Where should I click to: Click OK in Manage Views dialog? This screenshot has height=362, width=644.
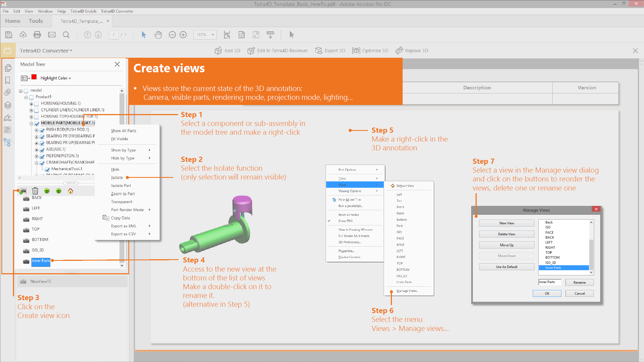point(547,293)
